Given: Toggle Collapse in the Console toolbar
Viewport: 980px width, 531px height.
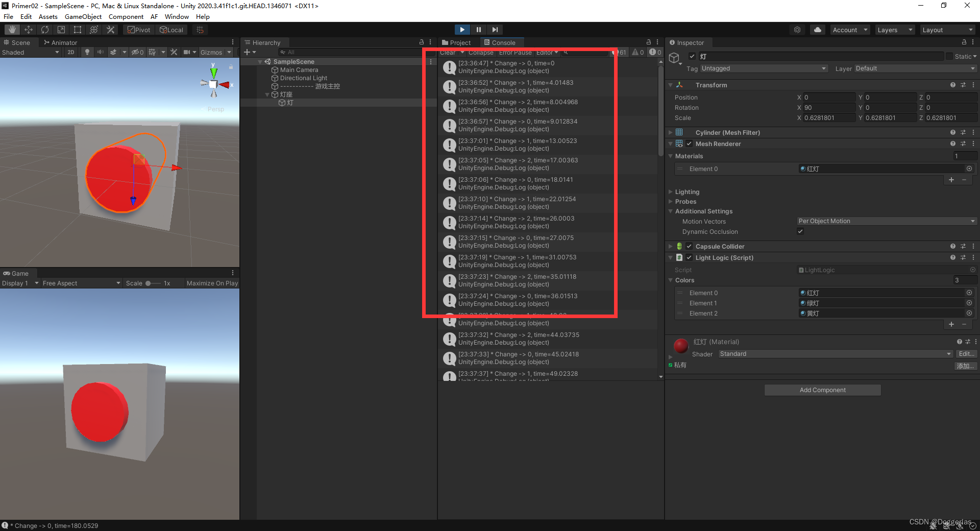Looking at the screenshot, I should pos(481,53).
